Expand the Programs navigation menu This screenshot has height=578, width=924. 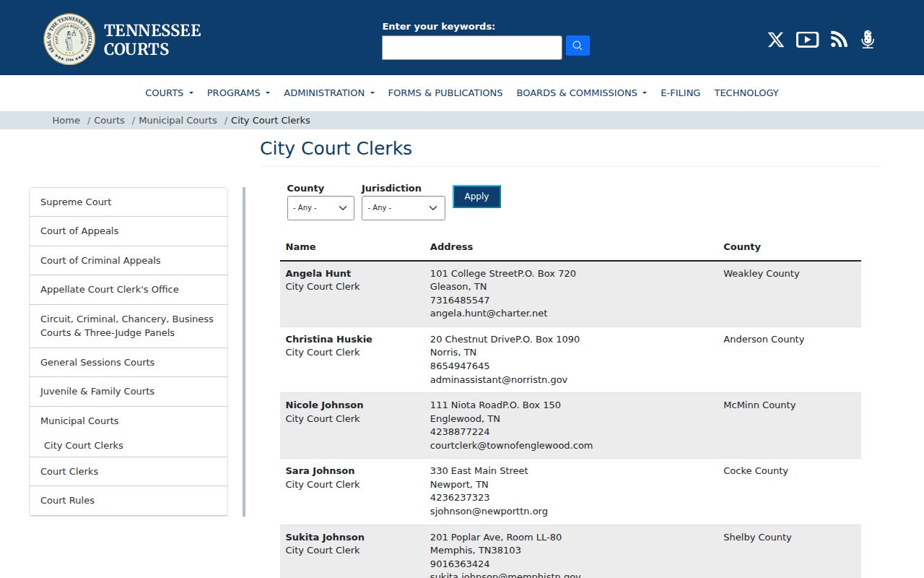(x=238, y=92)
